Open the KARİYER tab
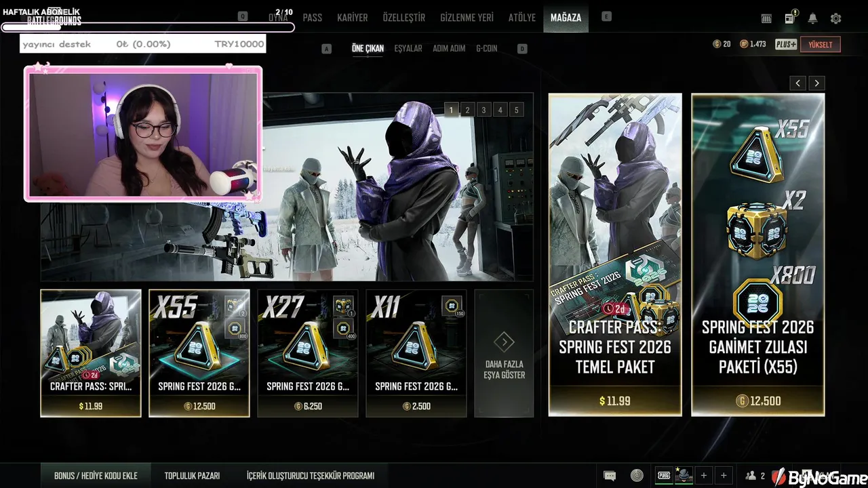The width and height of the screenshot is (868, 488). (x=353, y=18)
